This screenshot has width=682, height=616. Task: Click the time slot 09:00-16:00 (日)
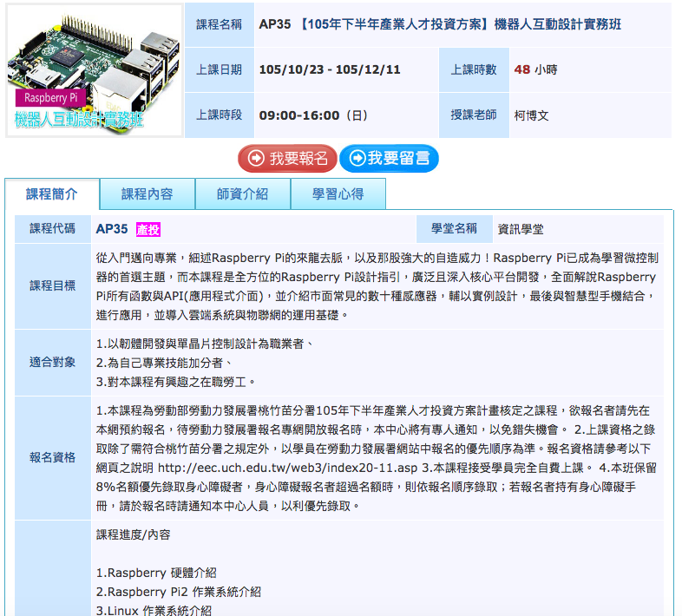coord(313,115)
